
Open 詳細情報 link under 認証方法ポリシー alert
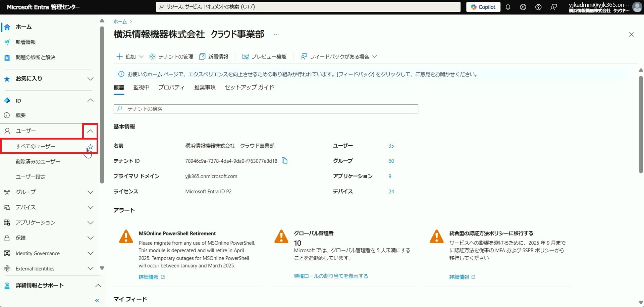[x=462, y=277]
